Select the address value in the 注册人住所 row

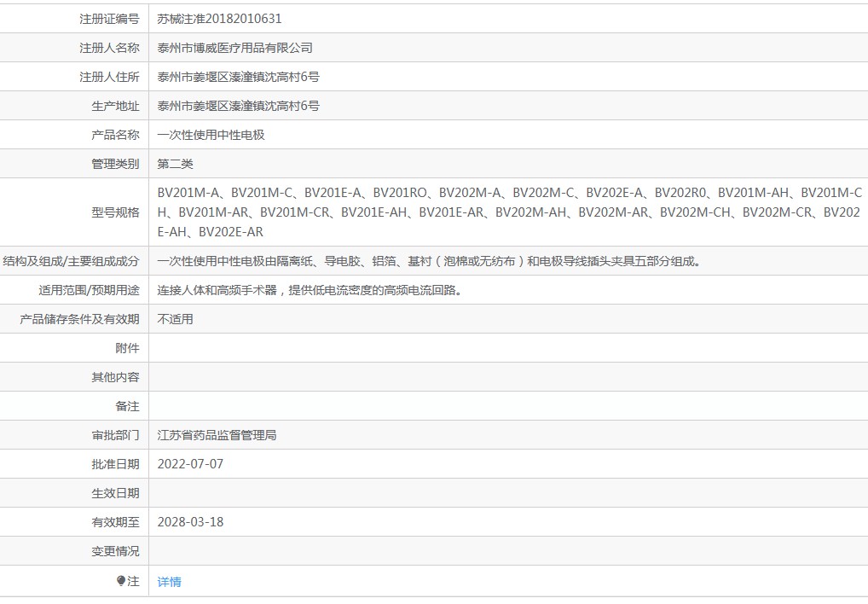238,77
